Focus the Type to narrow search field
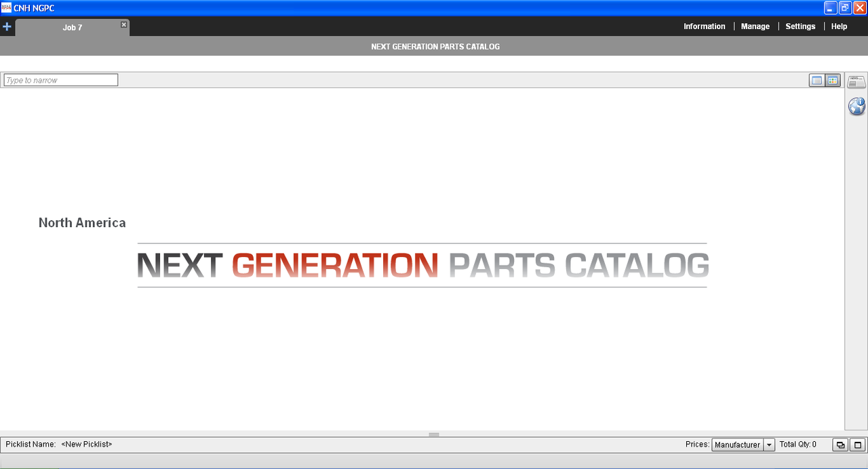868x469 pixels. [61, 80]
